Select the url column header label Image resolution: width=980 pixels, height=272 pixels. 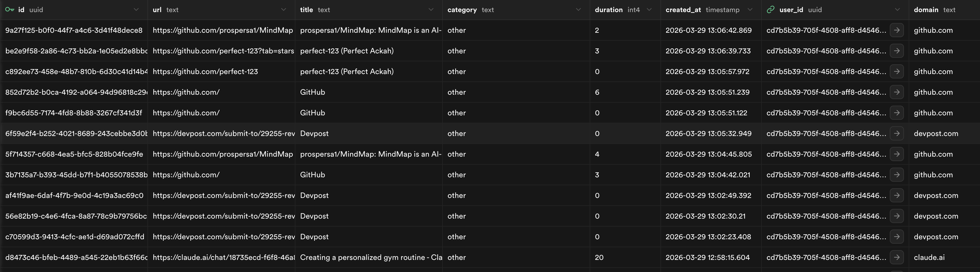point(157,10)
